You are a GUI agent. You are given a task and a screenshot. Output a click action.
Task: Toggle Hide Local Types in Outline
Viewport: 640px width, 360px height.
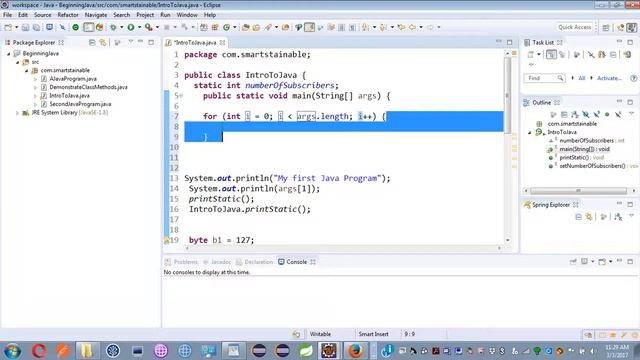pos(618,115)
